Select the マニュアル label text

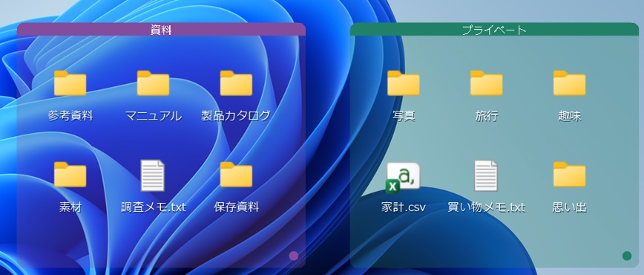[x=153, y=116]
